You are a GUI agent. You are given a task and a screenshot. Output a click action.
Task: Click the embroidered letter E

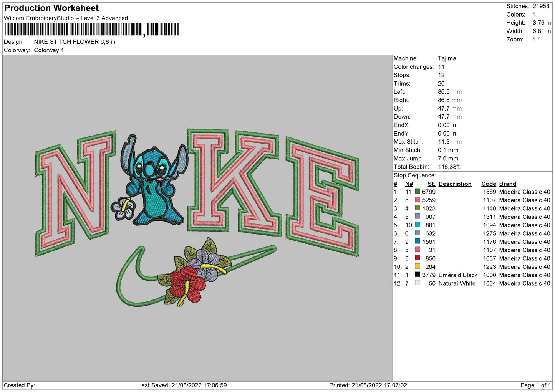322,197
